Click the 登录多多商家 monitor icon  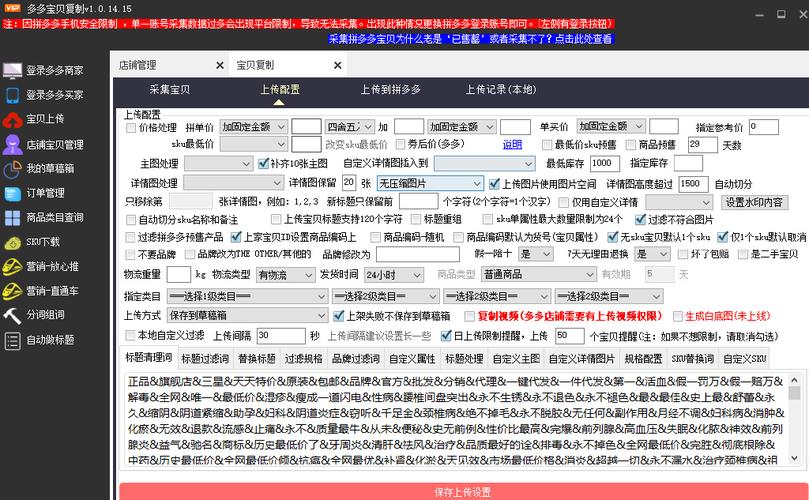click(x=12, y=70)
